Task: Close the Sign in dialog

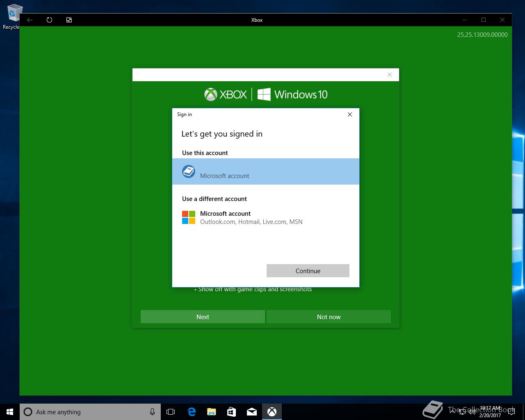Action: (x=350, y=114)
